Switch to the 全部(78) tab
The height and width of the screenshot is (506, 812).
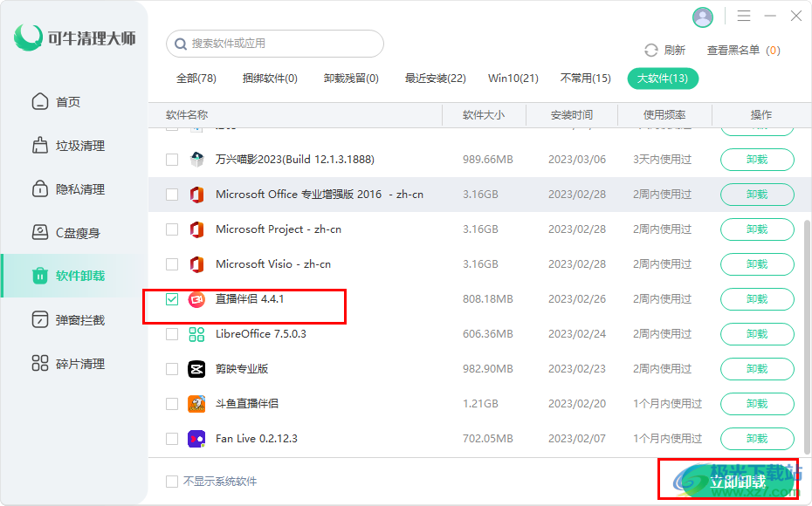[x=196, y=79]
